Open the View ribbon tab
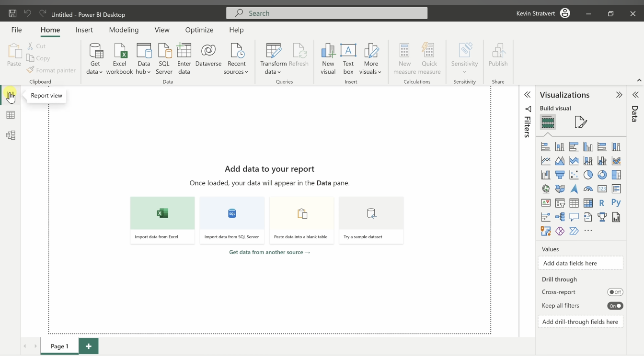The image size is (644, 356). 162,30
